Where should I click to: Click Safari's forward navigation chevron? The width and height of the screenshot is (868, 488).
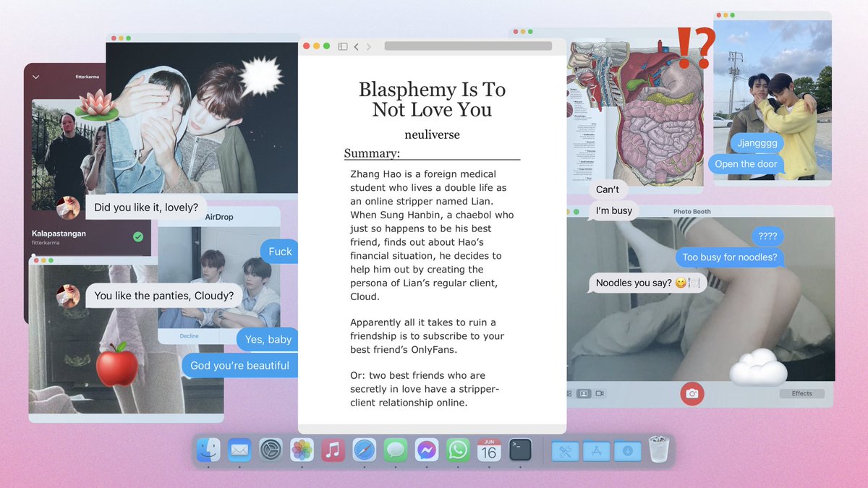point(370,46)
